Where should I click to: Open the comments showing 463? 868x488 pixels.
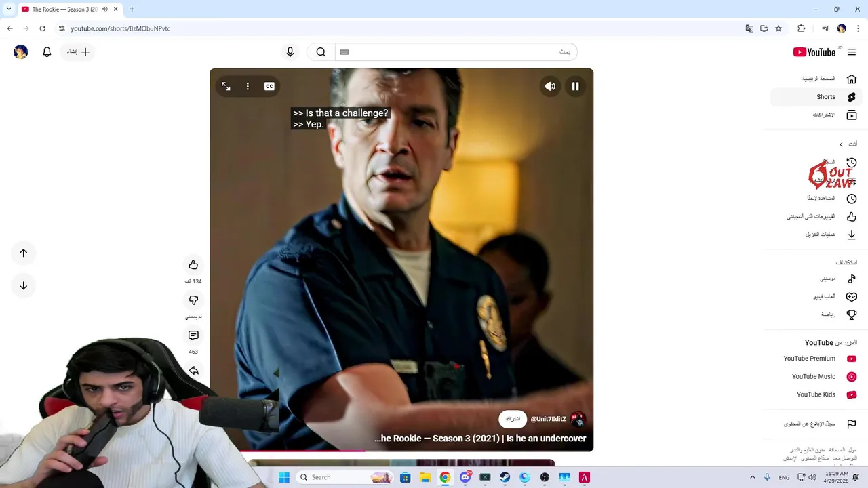[193, 335]
